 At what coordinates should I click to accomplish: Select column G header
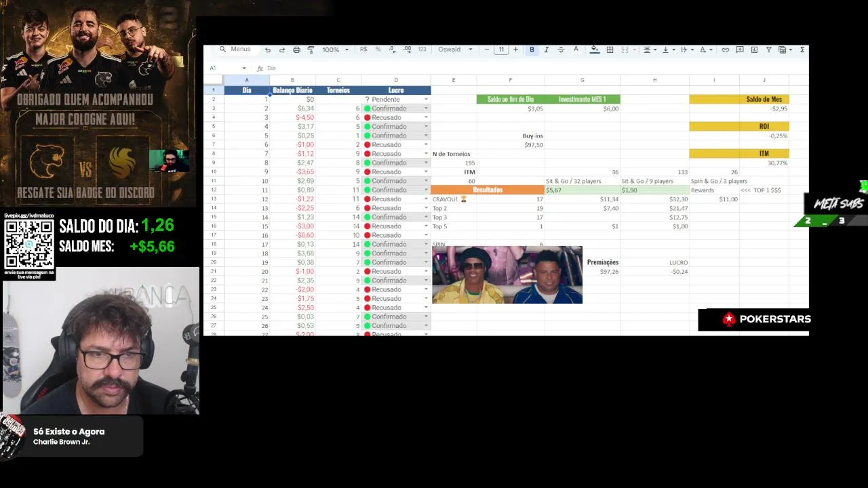(582, 81)
